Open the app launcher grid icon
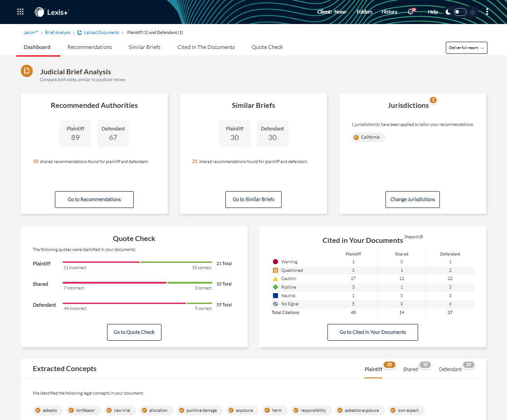The image size is (507, 420). [20, 11]
